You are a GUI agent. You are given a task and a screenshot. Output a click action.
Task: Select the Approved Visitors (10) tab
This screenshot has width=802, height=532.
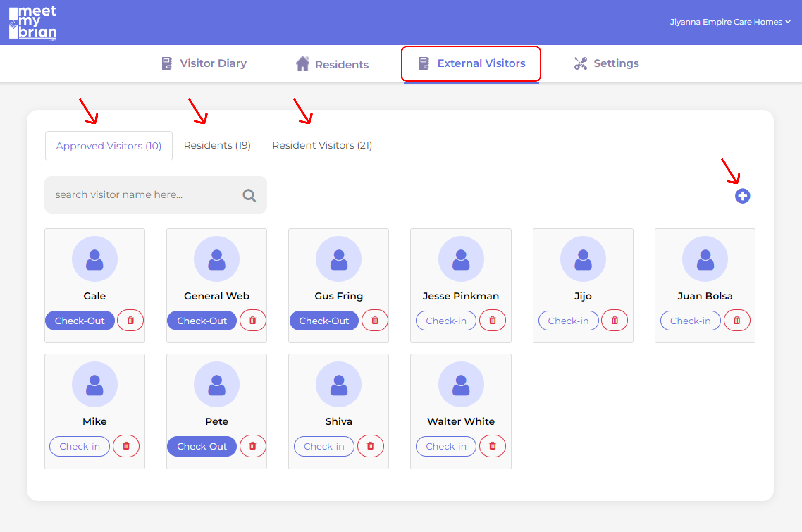pyautogui.click(x=109, y=146)
